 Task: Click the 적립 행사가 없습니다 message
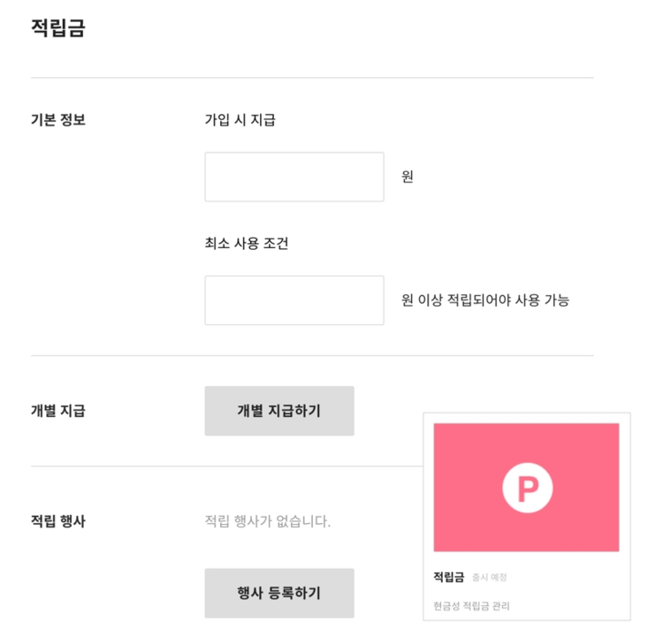pyautogui.click(x=267, y=521)
